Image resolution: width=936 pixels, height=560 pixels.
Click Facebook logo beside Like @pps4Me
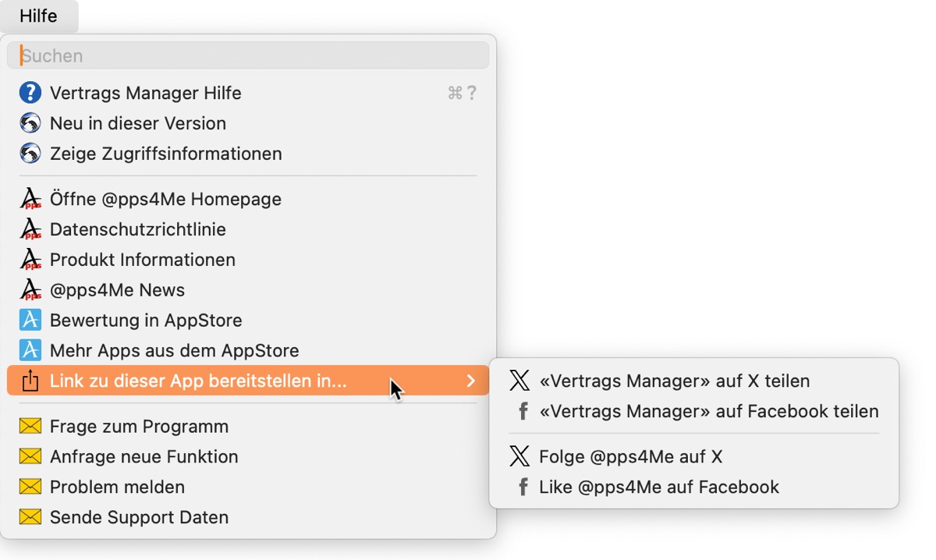[x=523, y=487]
